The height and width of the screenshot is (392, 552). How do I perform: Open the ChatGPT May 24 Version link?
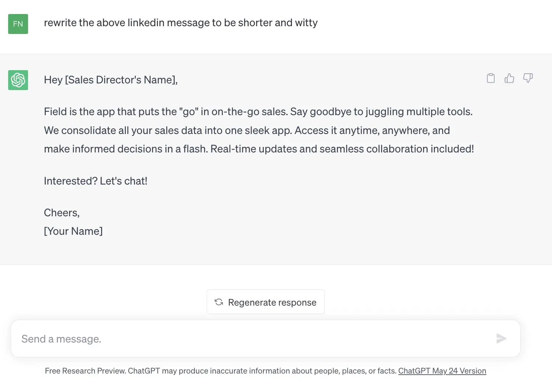442,371
